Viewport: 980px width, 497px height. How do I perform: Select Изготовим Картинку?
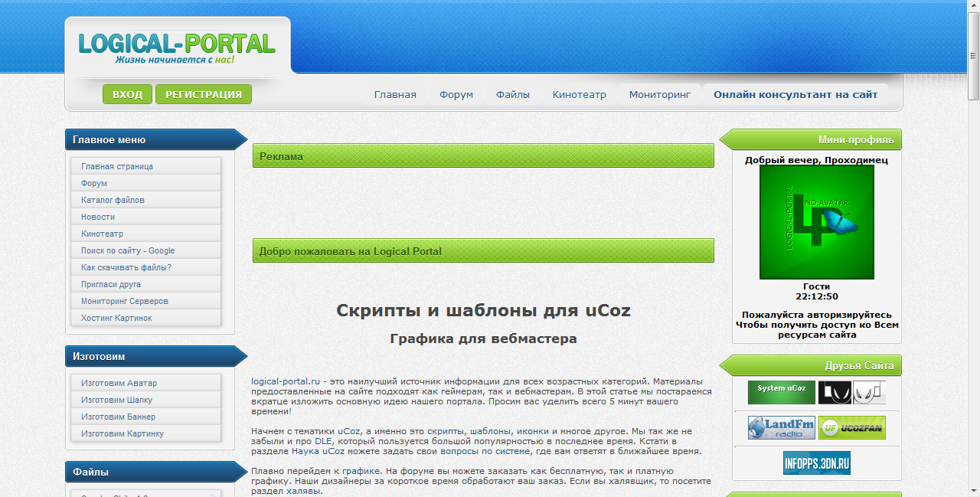(x=146, y=433)
